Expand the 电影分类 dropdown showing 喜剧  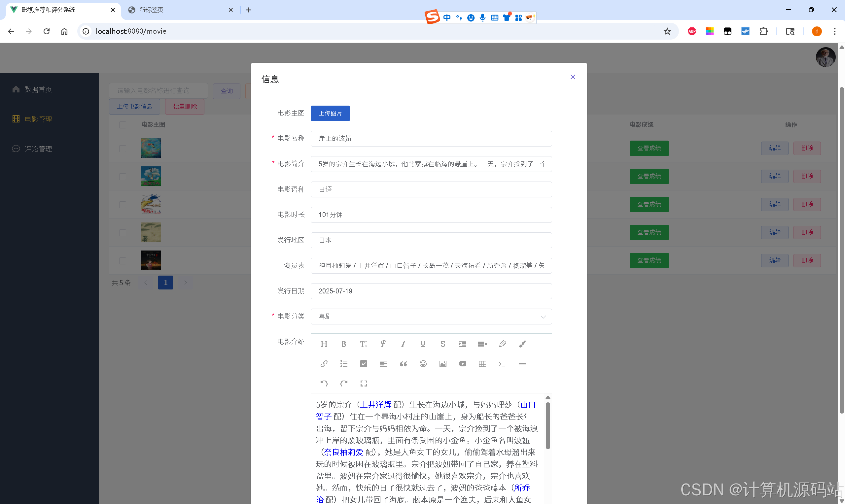coord(431,317)
